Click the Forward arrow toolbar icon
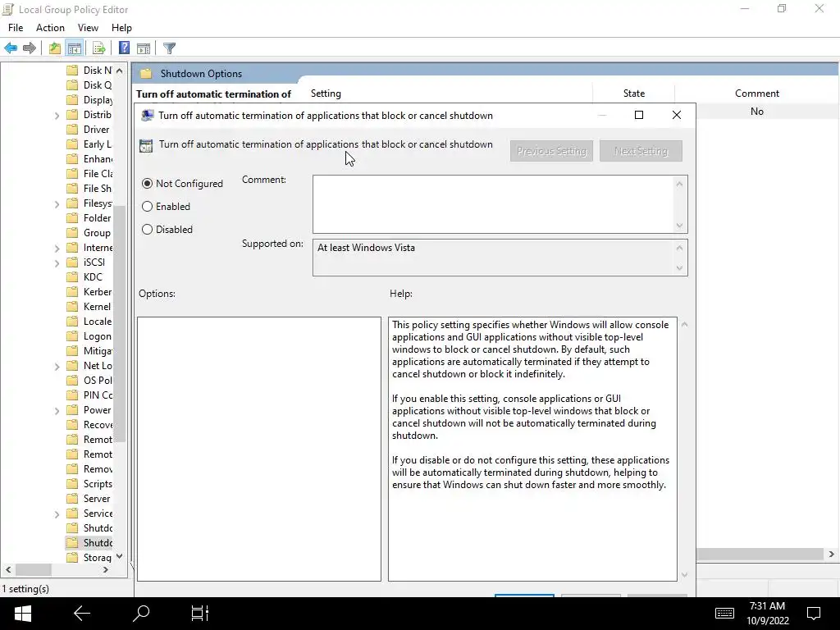840x630 pixels. (x=30, y=48)
